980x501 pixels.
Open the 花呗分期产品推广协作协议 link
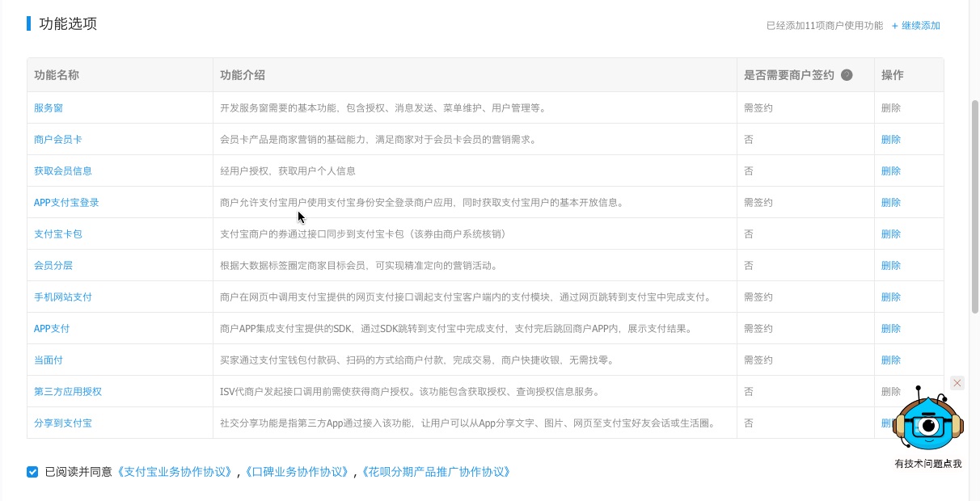click(436, 472)
